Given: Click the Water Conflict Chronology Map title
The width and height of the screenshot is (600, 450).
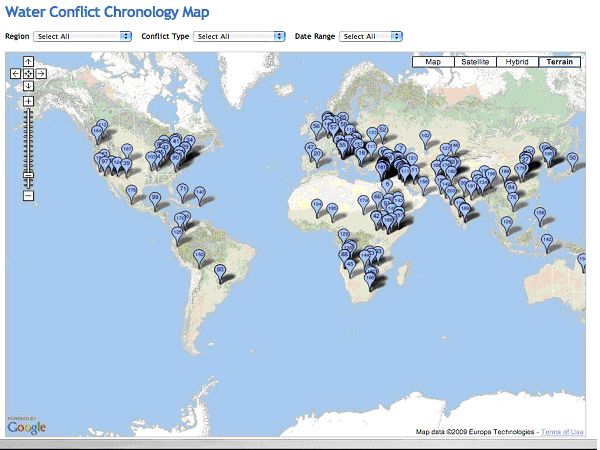Looking at the screenshot, I should click(x=107, y=12).
